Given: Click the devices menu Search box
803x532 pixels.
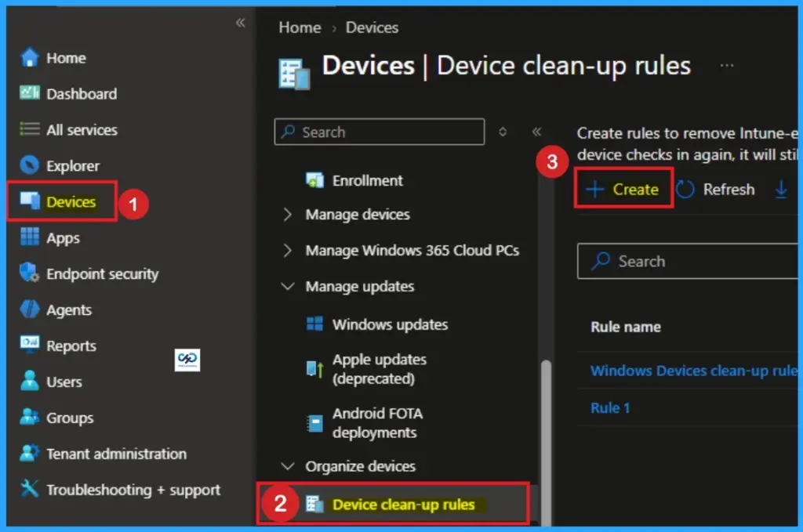Looking at the screenshot, I should point(379,132).
